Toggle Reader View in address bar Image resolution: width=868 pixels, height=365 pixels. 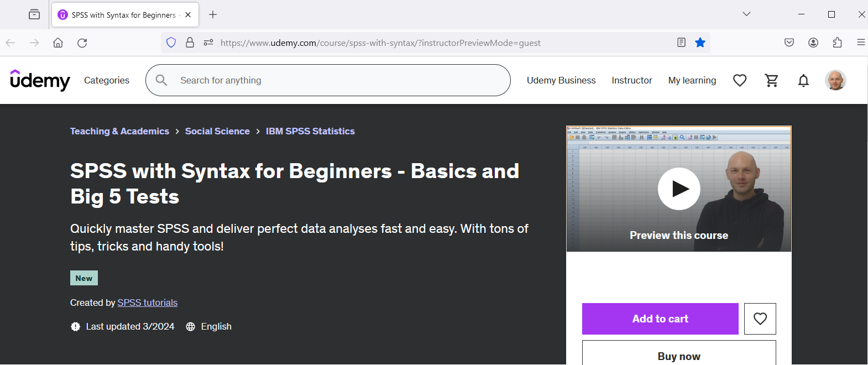pos(681,43)
